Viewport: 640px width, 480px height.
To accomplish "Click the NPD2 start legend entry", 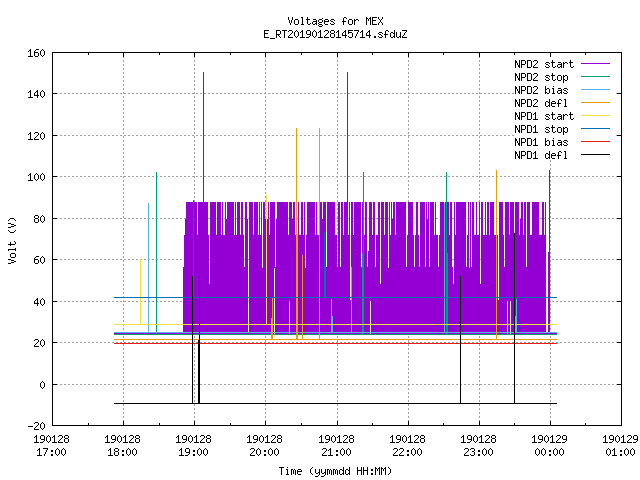I will coord(562,64).
